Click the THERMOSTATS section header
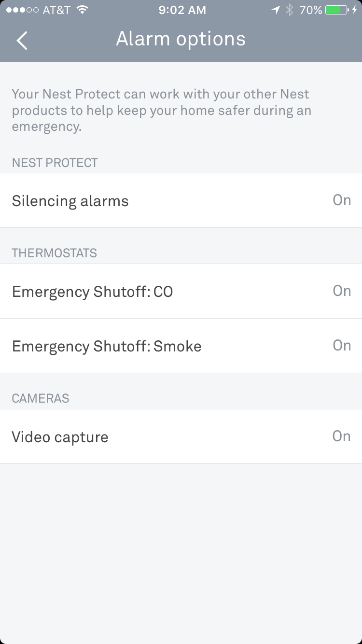This screenshot has width=362, height=644. 54,253
